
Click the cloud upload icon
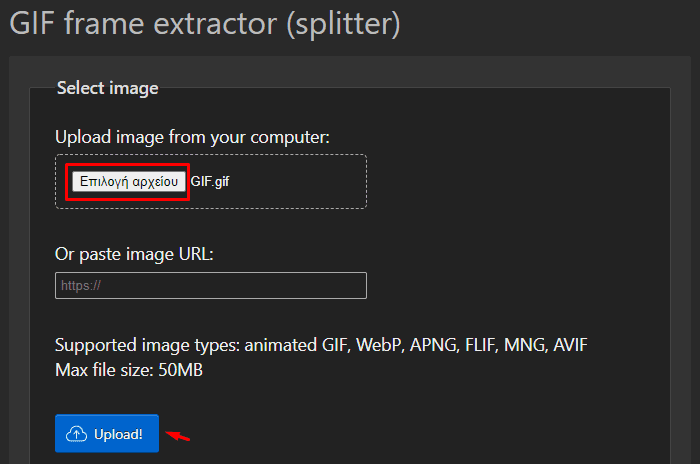(76, 434)
